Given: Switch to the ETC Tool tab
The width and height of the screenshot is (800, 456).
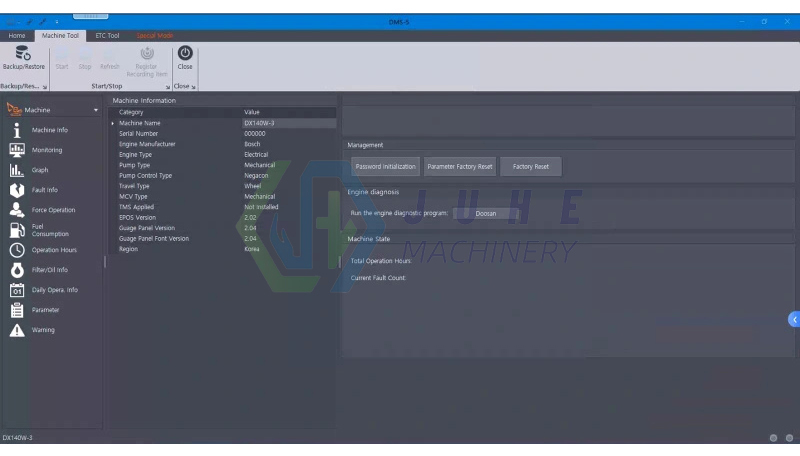Looking at the screenshot, I should click(107, 35).
